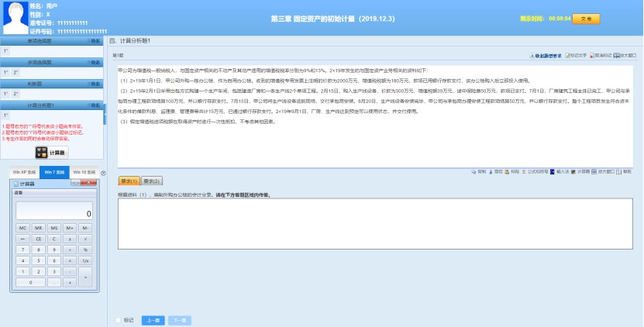Select the Win 10 系统 calculator tab
Viewport: 644px width, 327px height.
[84, 172]
